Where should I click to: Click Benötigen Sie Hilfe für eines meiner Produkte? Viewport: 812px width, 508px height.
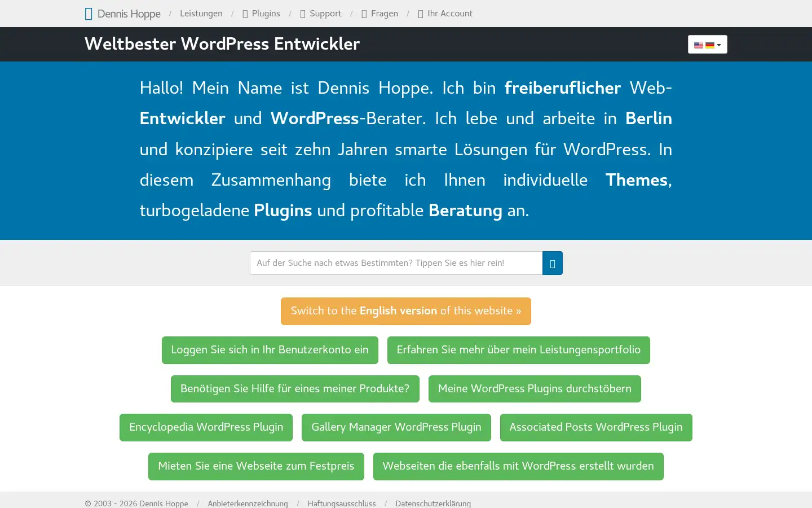pyautogui.click(x=295, y=389)
